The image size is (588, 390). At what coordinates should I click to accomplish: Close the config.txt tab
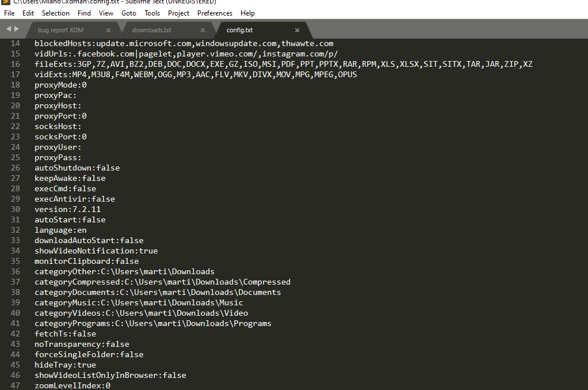297,29
